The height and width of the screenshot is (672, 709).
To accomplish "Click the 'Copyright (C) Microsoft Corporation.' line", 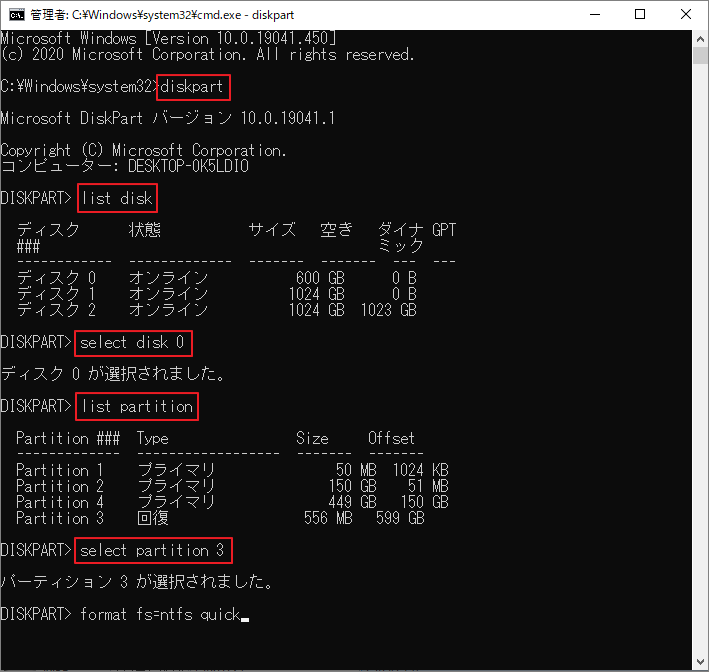I will [x=143, y=150].
